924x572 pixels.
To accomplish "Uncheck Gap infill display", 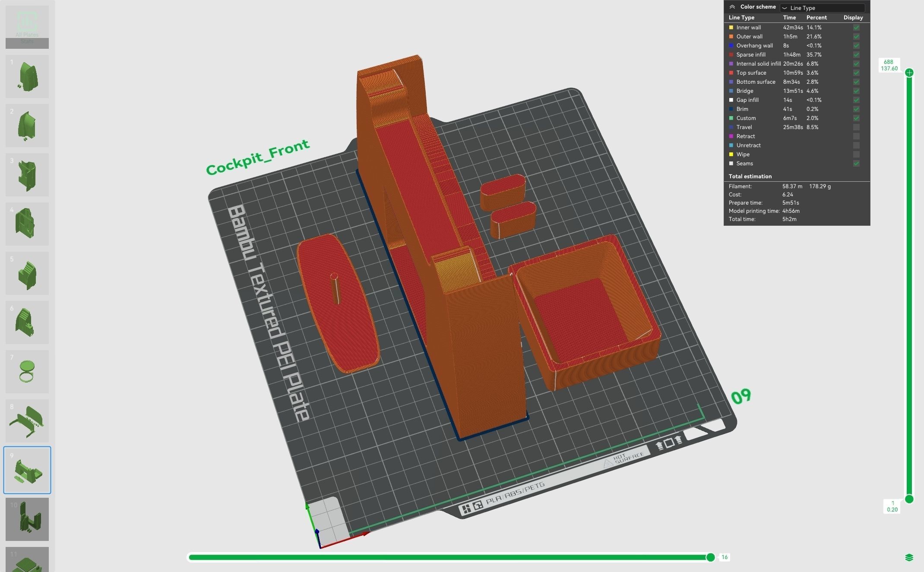I will coord(856,100).
